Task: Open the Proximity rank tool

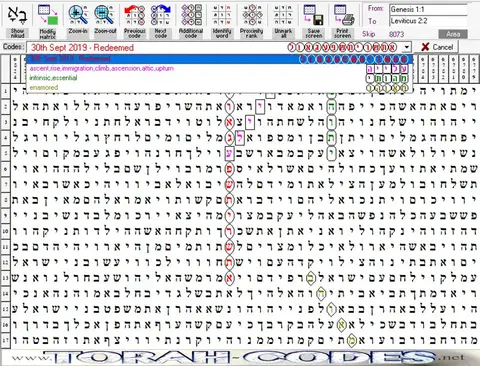Action: (x=252, y=15)
